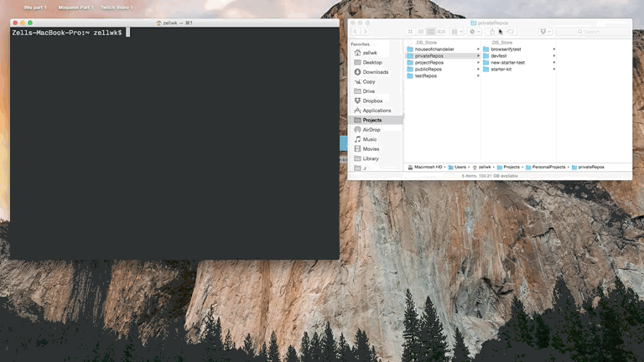Open the Action gear menu
This screenshot has height=362, width=644.
475,32
